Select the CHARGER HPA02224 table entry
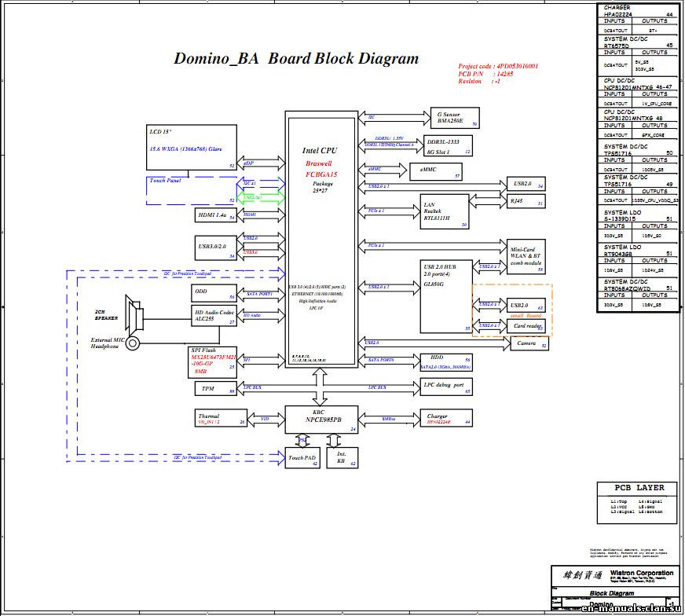Image resolution: width=685 pixels, height=616 pixels. click(x=638, y=11)
